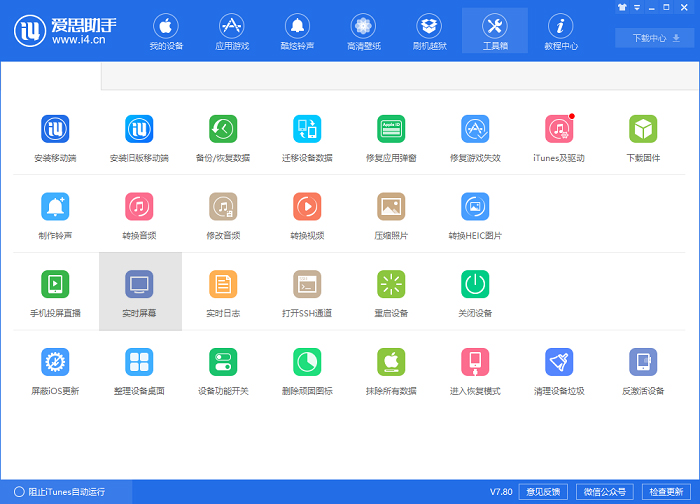Click 重启设备 icon
Image resolution: width=700 pixels, height=504 pixels.
[x=391, y=284]
